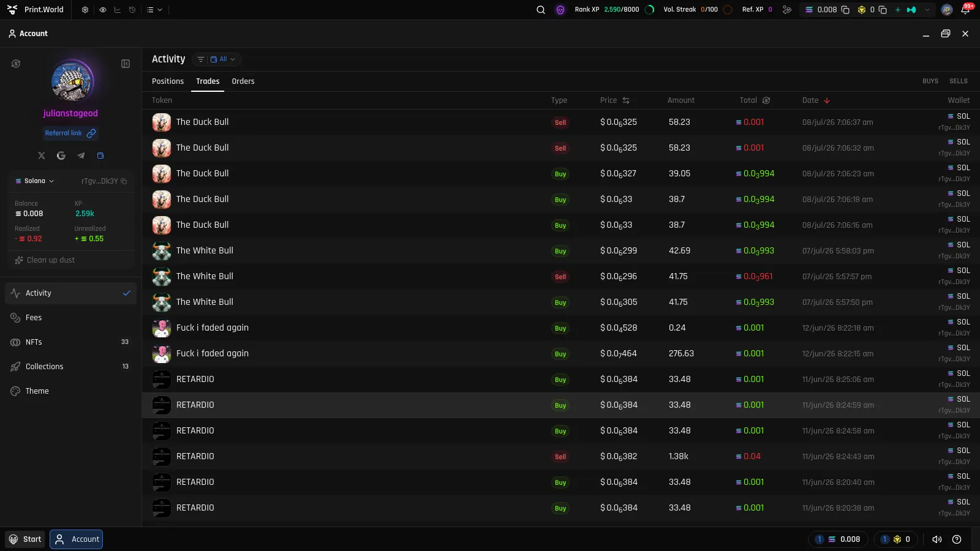
Task: Click the referral handshake icon beside Ref. XP
Action: [x=787, y=10]
